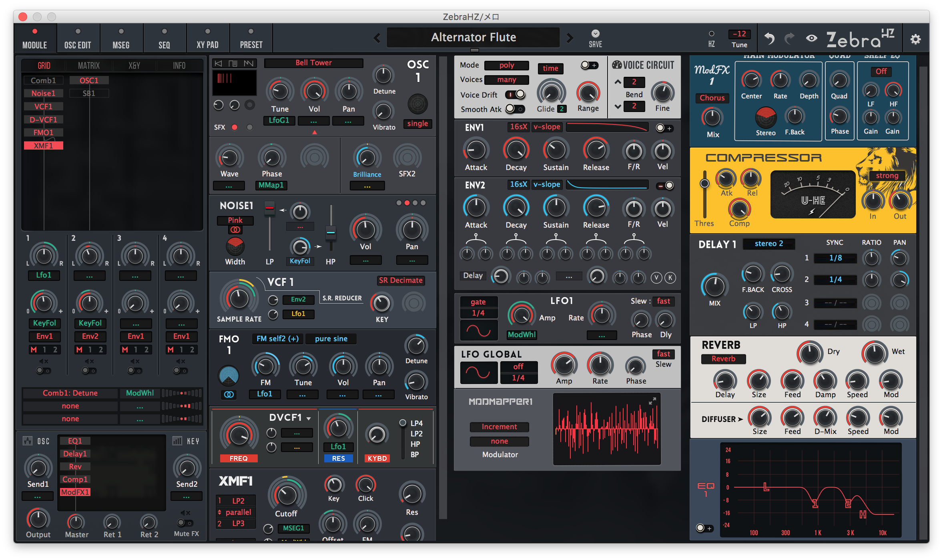
Task: Click the SAVE preset icon
Action: (595, 34)
